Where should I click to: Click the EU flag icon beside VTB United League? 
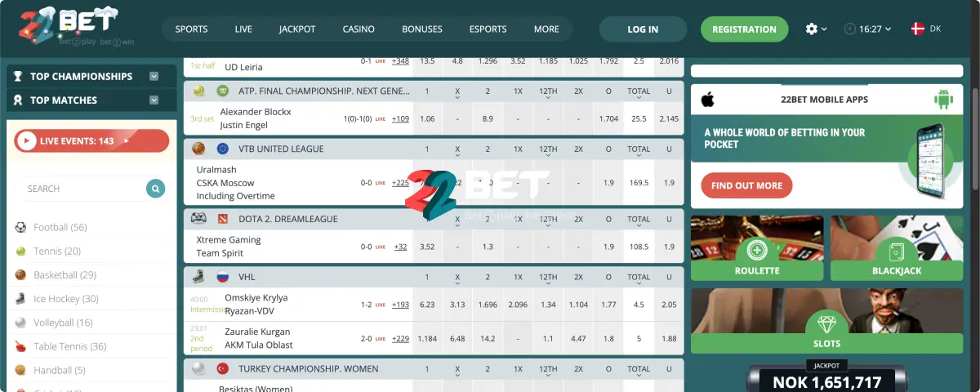(222, 149)
